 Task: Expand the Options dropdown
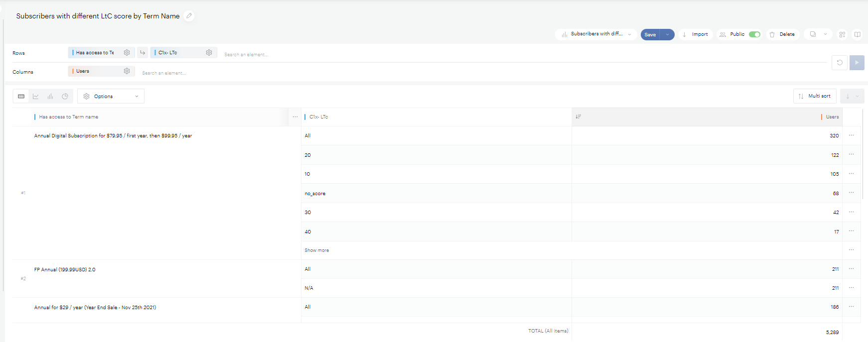pyautogui.click(x=111, y=97)
